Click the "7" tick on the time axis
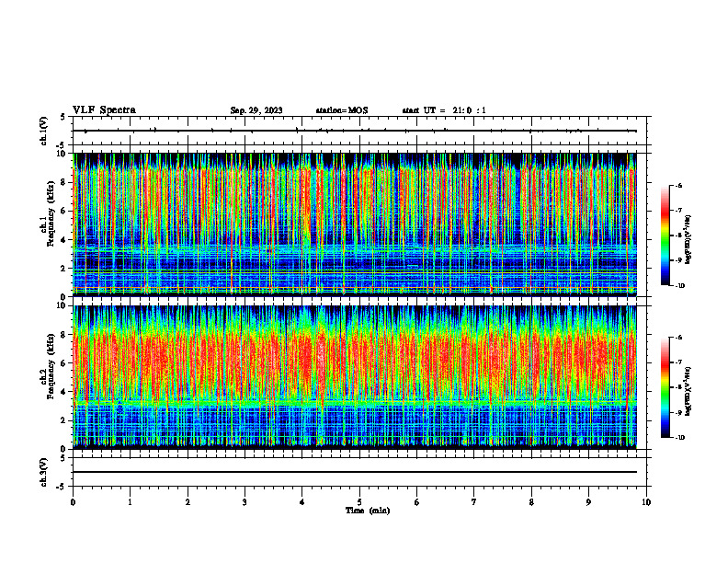Screen dimensions: 728x563 click(x=474, y=502)
